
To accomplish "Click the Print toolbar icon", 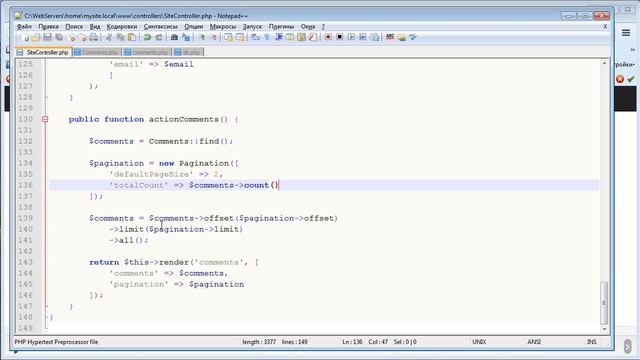I will tap(94, 38).
